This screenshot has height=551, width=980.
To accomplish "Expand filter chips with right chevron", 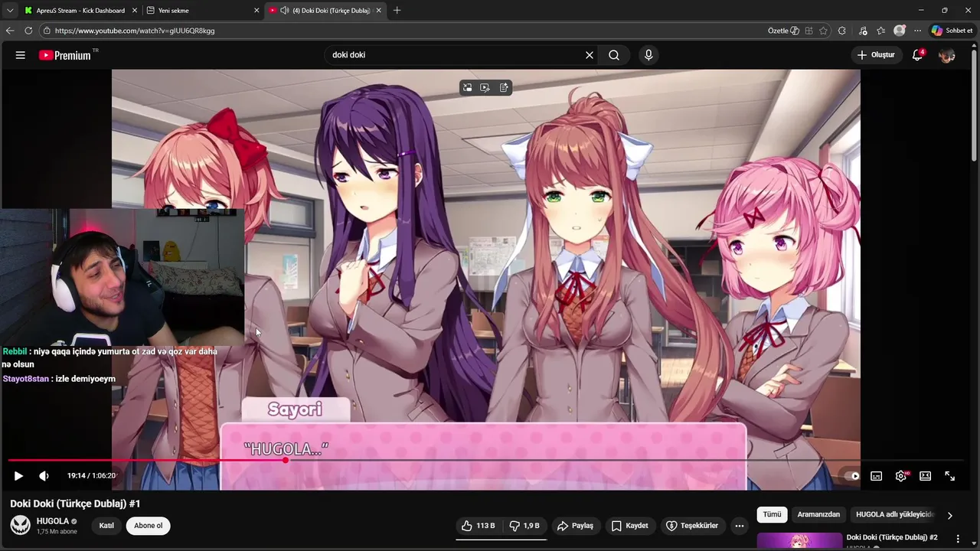I will click(x=949, y=516).
